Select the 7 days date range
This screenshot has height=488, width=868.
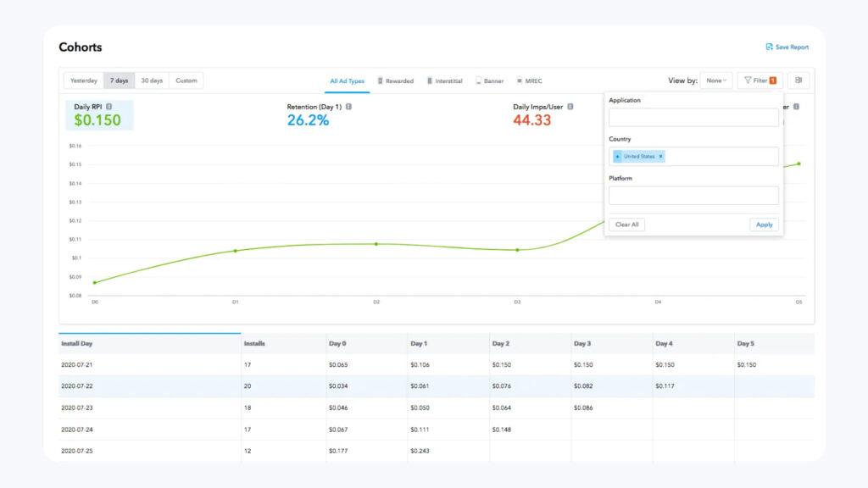(x=119, y=80)
